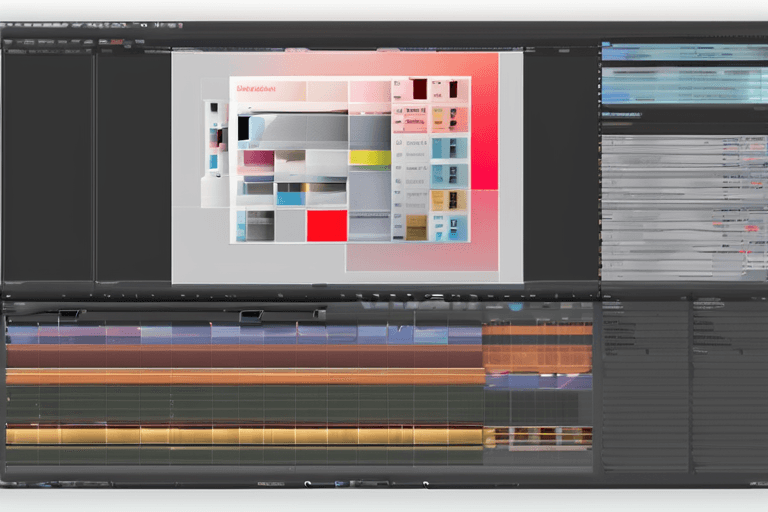Click the solid red square in the preview
Screen dimensions: 768x512
point(326,225)
